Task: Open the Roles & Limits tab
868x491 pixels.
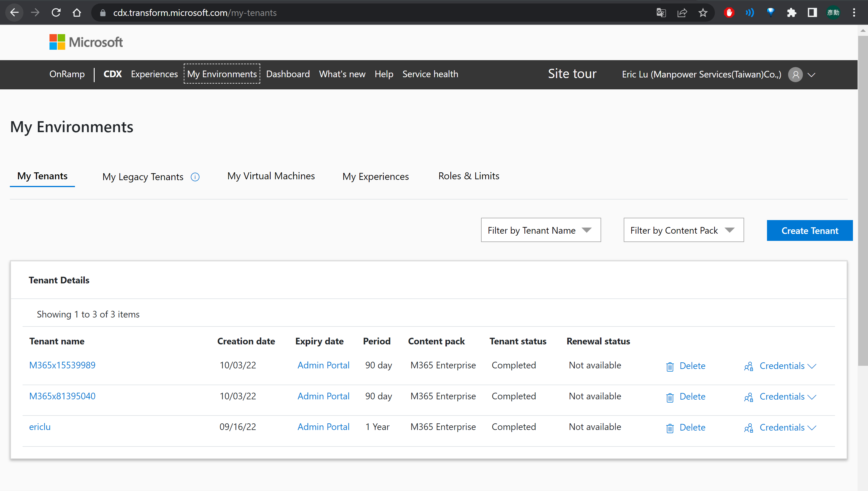Action: click(x=468, y=176)
